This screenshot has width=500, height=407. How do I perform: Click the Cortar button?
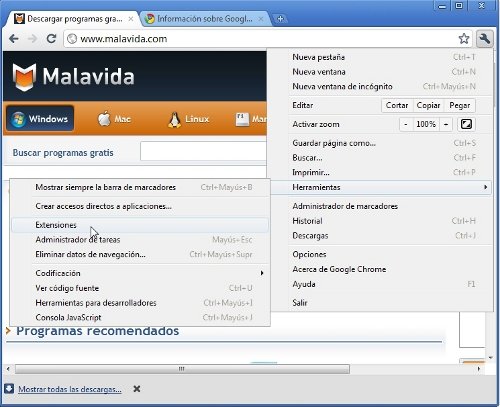[397, 105]
